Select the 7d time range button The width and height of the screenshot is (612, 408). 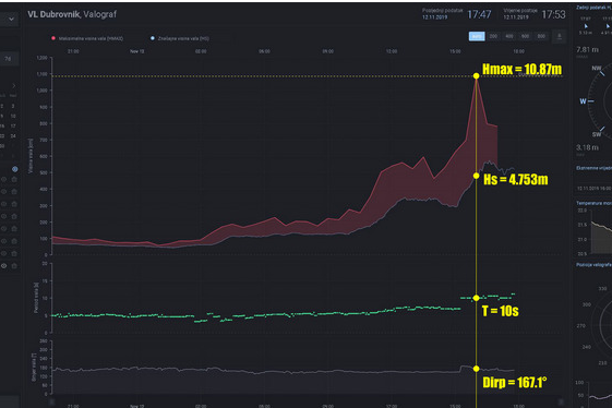(x=8, y=59)
